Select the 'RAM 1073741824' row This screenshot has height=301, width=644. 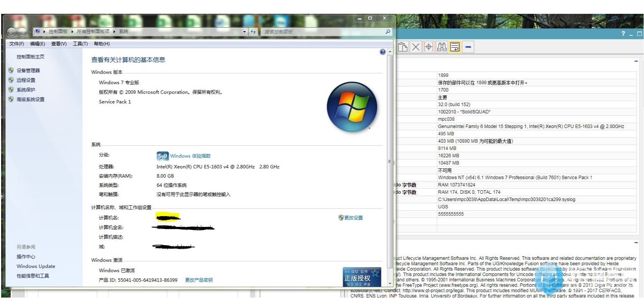(537, 185)
